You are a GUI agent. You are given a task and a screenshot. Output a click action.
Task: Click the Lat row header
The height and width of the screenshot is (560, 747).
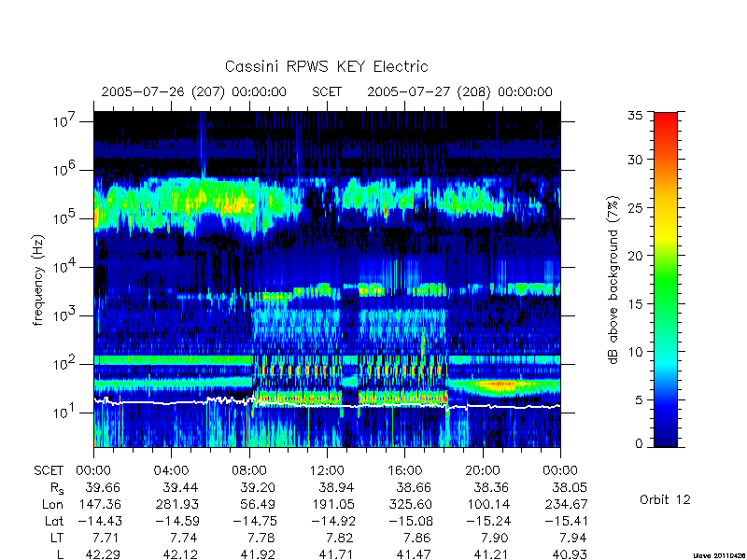point(54,521)
